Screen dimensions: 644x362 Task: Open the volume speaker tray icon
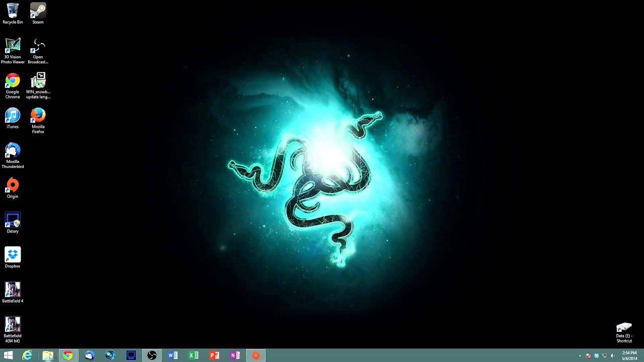(612, 355)
